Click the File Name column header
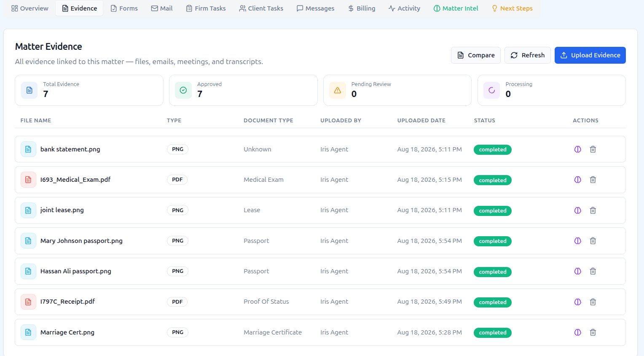The height and width of the screenshot is (356, 644). click(36, 121)
